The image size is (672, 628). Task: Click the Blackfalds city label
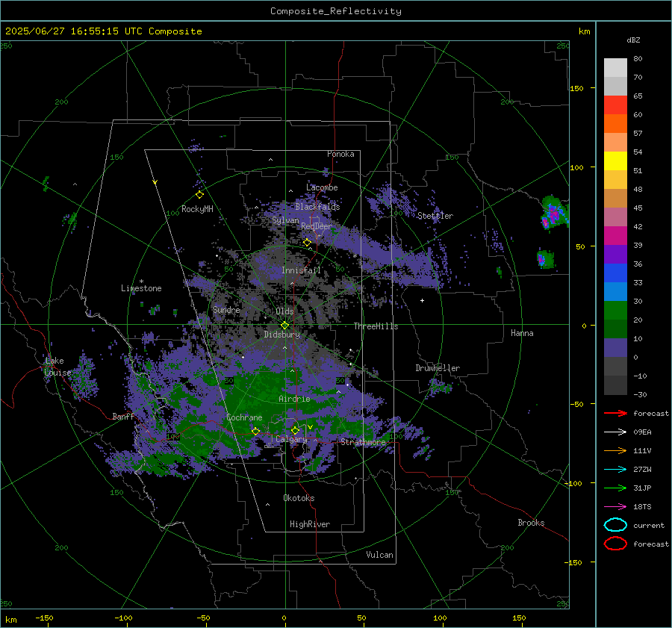point(317,207)
